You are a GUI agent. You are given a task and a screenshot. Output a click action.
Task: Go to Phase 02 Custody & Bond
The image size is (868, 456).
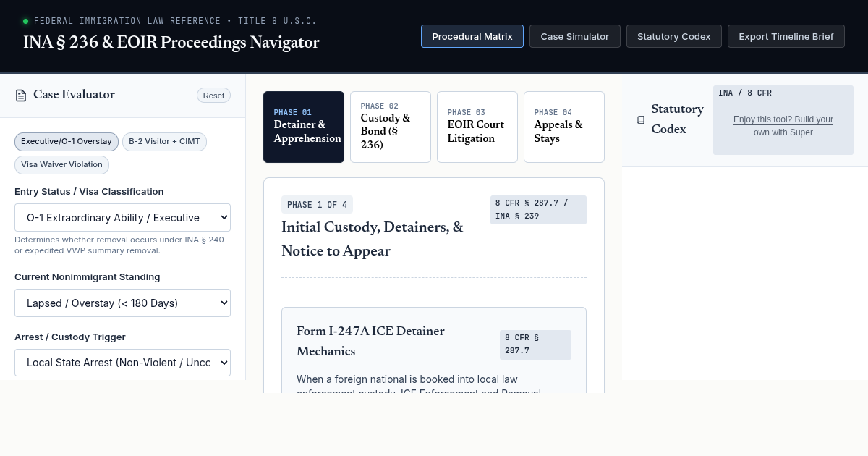391,127
